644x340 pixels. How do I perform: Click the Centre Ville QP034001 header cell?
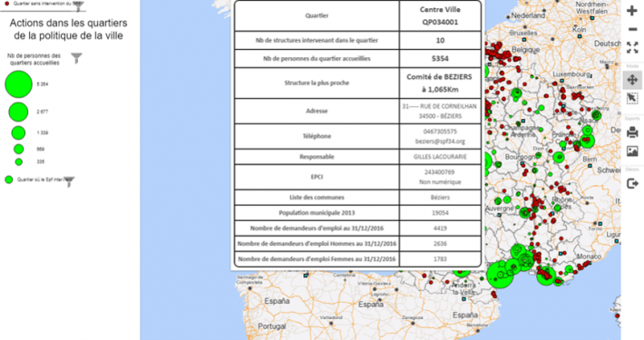pyautogui.click(x=440, y=15)
